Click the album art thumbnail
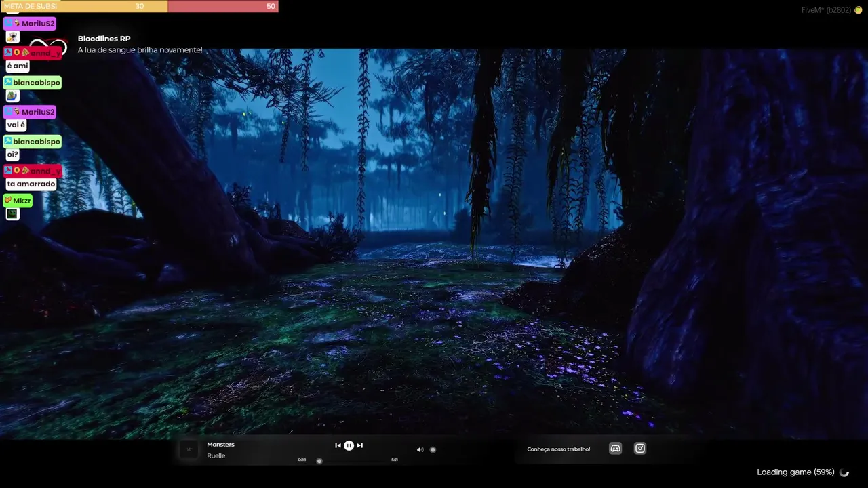The image size is (868, 488). point(189,449)
